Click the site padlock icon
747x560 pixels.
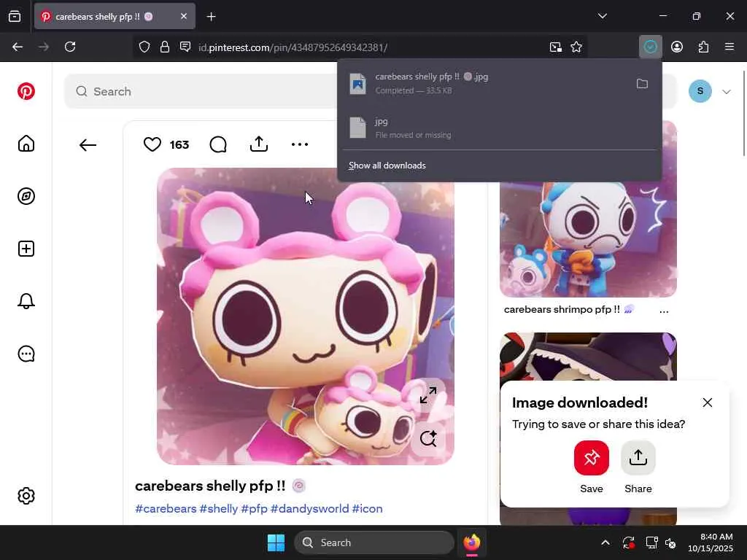point(165,47)
